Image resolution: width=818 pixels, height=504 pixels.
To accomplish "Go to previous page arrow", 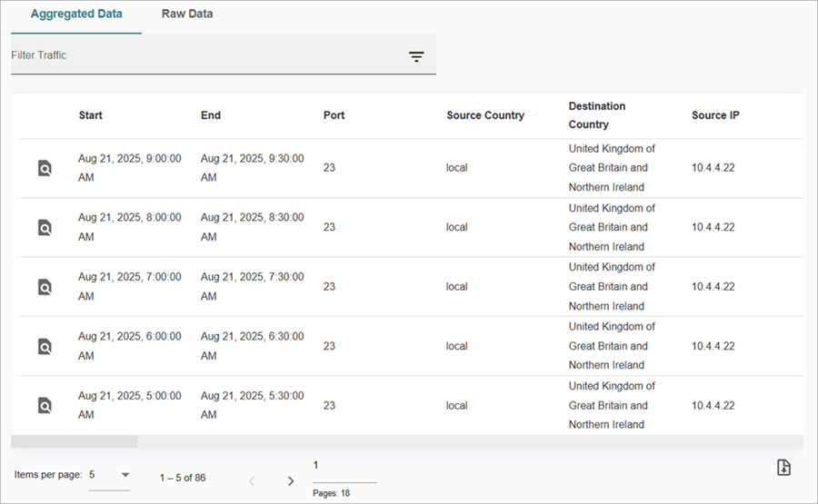I will pyautogui.click(x=252, y=481).
